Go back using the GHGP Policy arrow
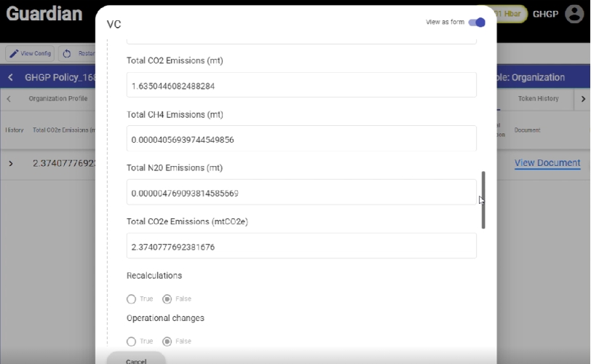Image resolution: width=591 pixels, height=364 pixels. (10, 77)
